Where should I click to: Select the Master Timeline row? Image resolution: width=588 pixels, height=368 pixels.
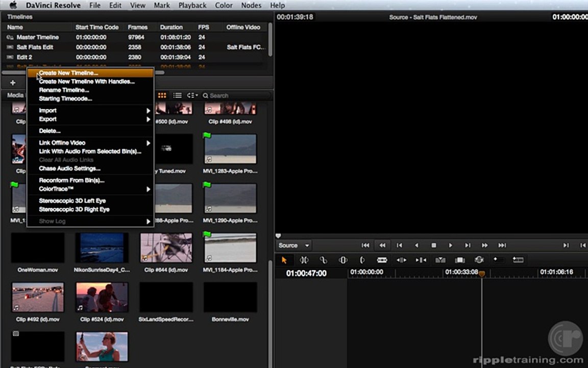[x=135, y=37]
